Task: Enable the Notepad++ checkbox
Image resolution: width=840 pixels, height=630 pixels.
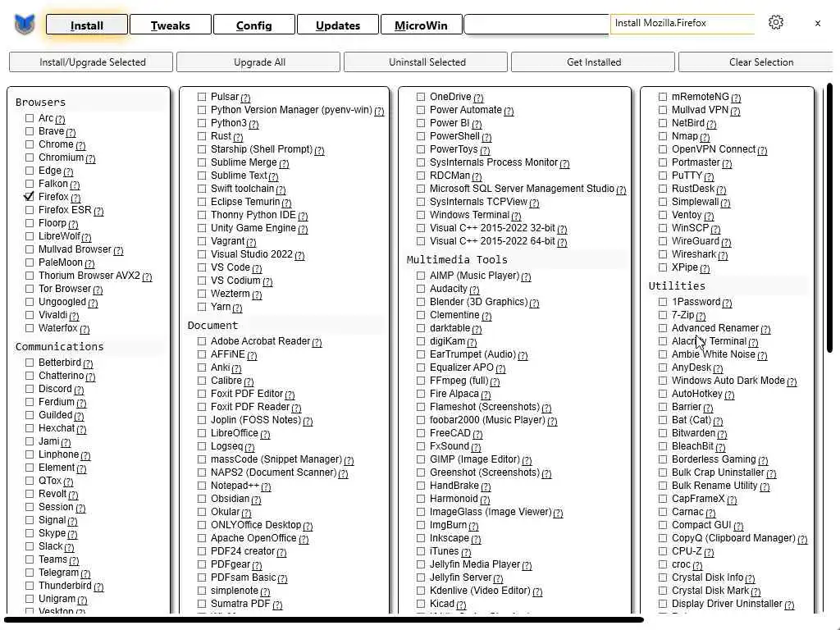Action: [x=202, y=486]
